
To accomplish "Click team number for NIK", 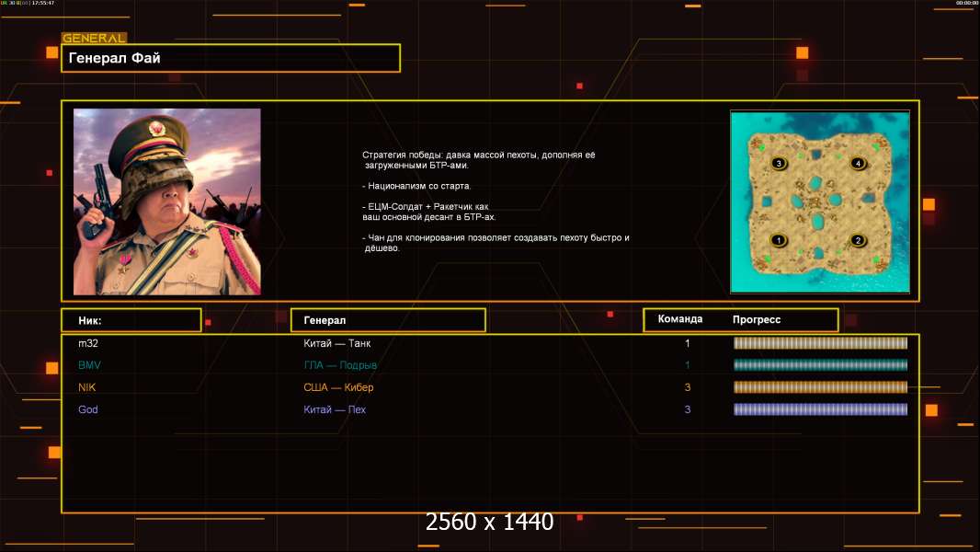I will tap(688, 387).
